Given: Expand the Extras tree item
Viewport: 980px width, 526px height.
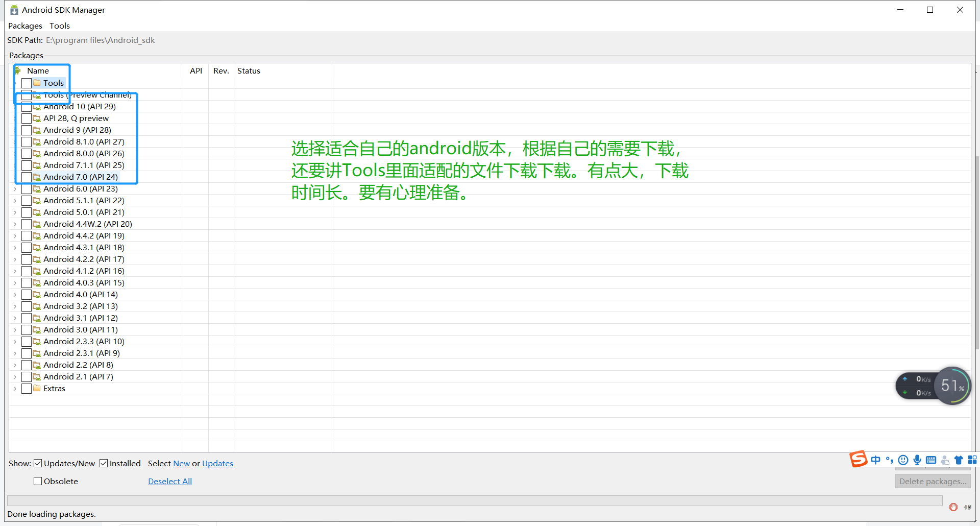Looking at the screenshot, I should (15, 388).
